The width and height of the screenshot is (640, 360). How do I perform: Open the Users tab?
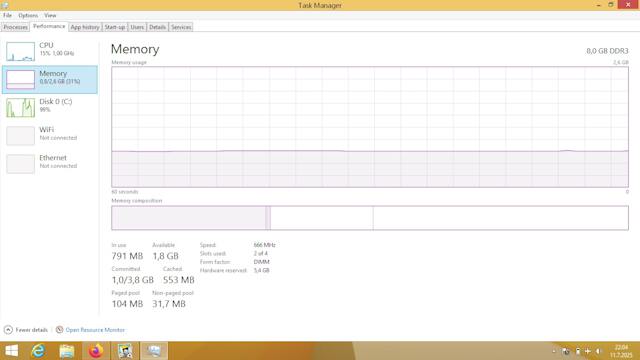[137, 27]
